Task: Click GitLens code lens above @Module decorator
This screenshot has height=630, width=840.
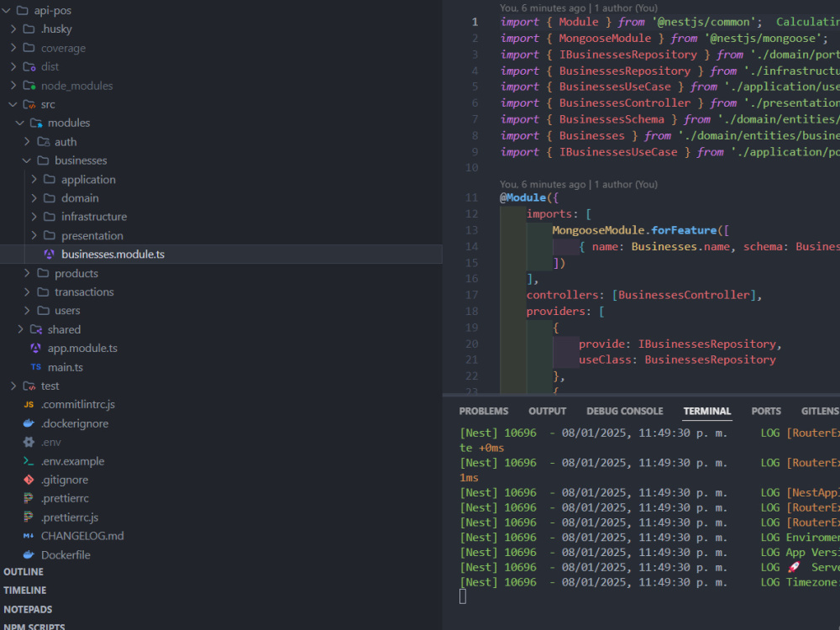Action: pos(579,184)
